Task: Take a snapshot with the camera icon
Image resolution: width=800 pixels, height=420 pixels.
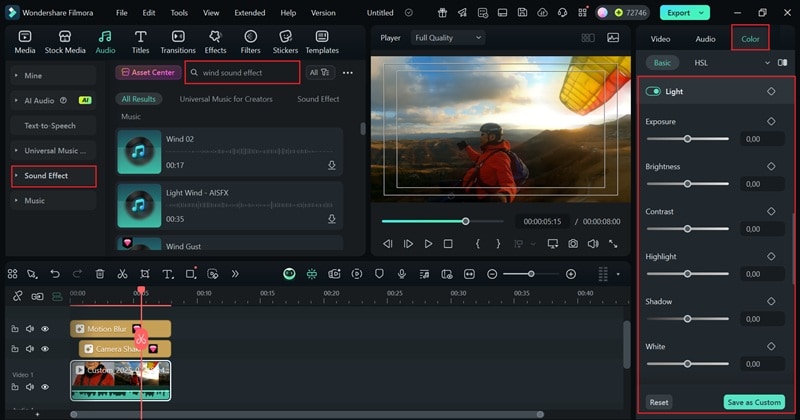Action: pos(573,244)
